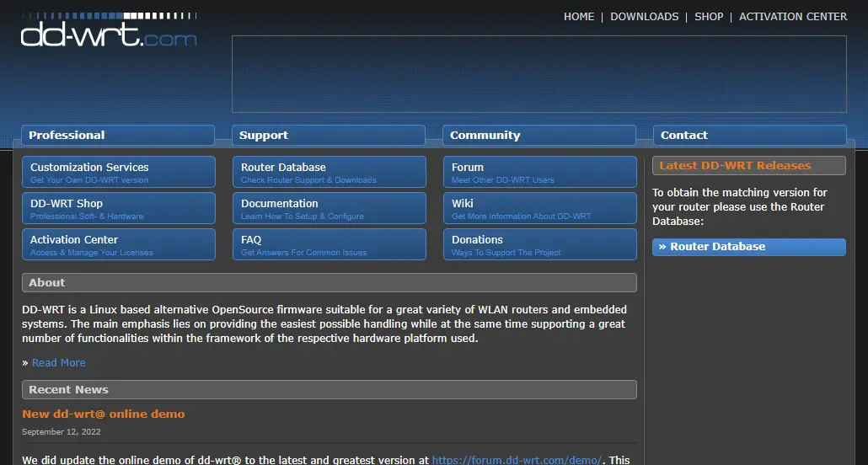Screen dimensions: 868x465
Task: Open the Activation Center tile under Professional
Action: point(119,244)
